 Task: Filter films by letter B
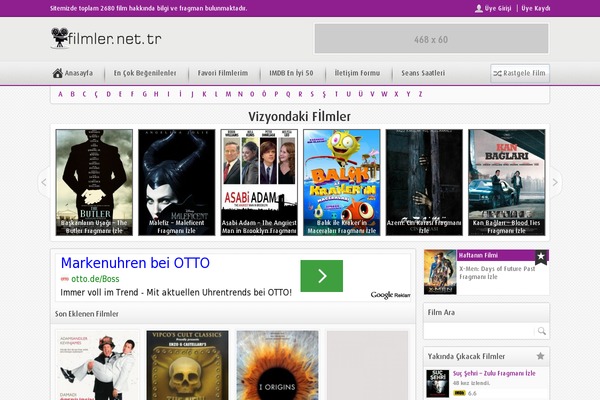(x=72, y=94)
